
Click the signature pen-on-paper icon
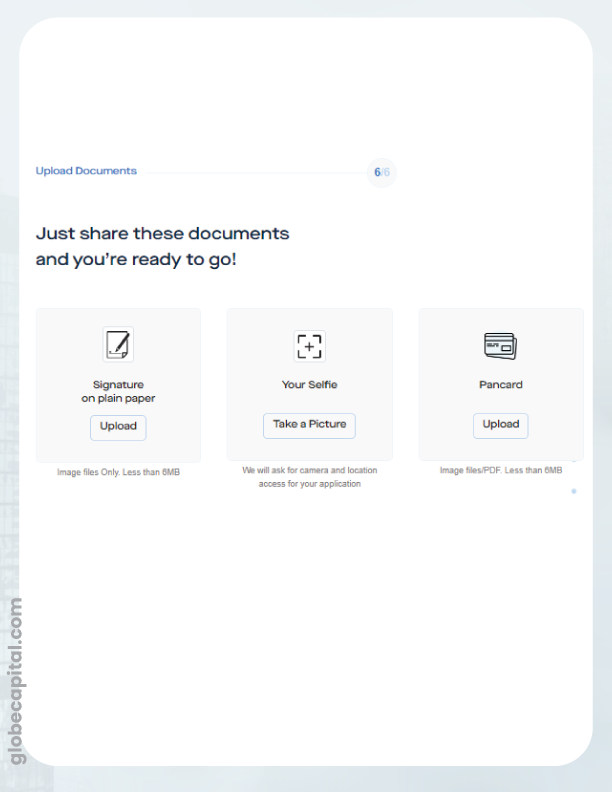pyautogui.click(x=118, y=344)
